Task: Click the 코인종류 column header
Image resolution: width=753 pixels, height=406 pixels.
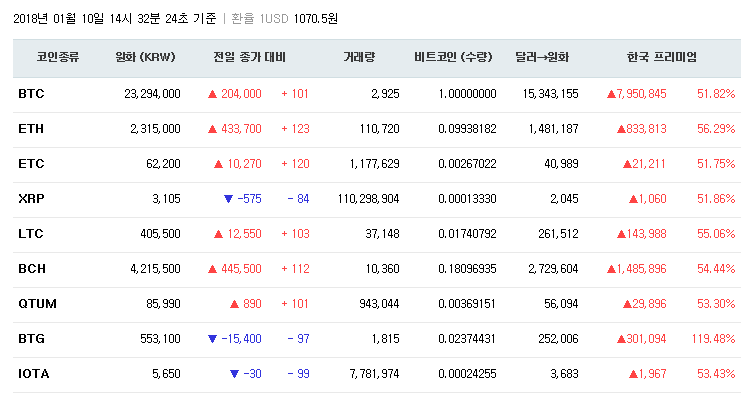Action: tap(57, 58)
